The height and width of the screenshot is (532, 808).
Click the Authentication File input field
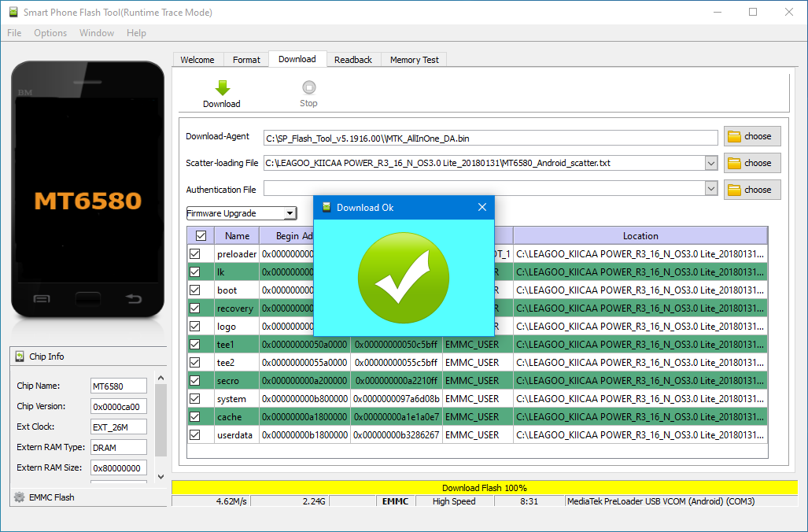(x=485, y=188)
